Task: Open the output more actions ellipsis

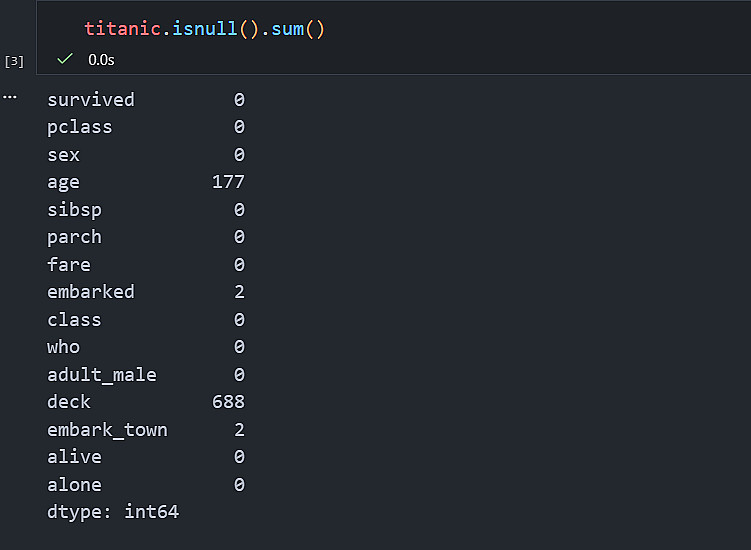Action: click(10, 97)
